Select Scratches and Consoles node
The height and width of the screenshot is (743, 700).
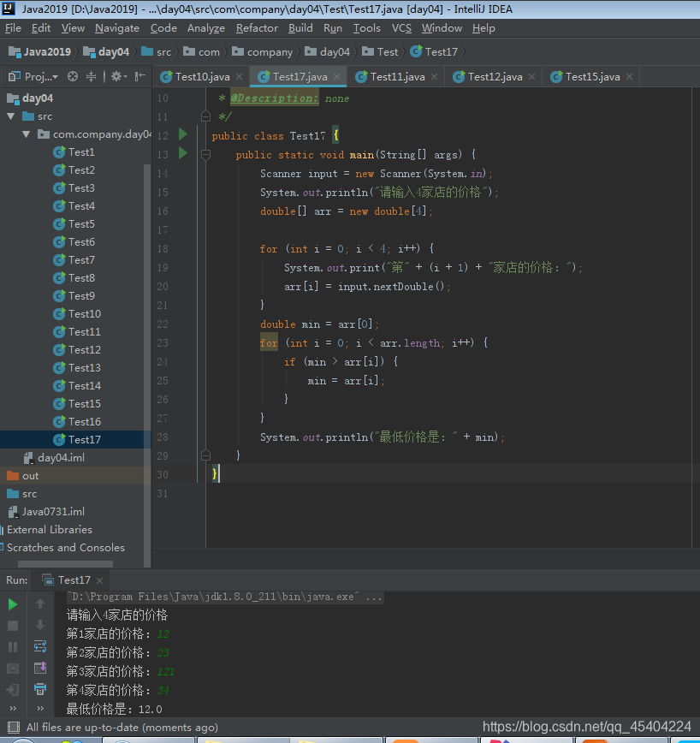point(62,548)
